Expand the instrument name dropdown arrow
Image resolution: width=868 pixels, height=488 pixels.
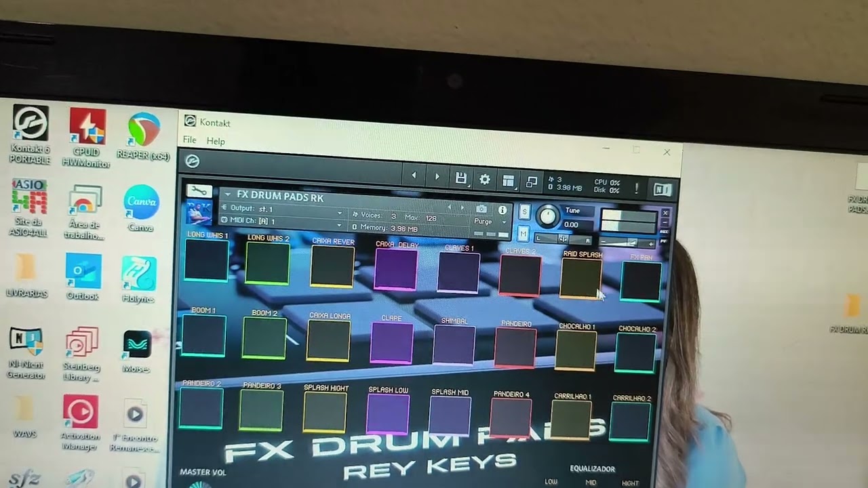point(227,195)
